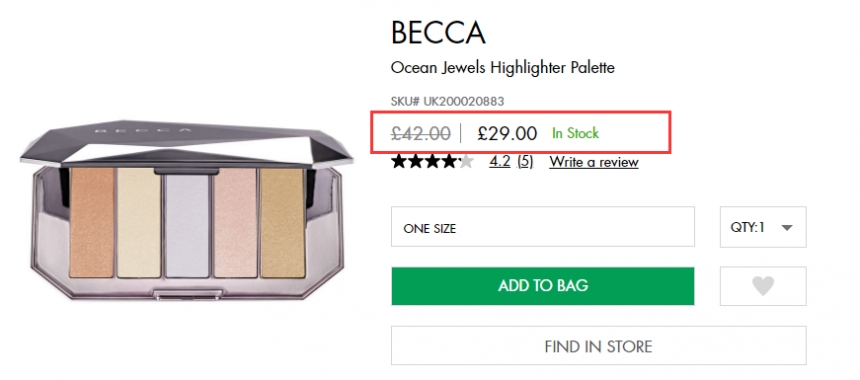Add product to wishlist with heart icon
The width and height of the screenshot is (860, 380).
click(763, 286)
